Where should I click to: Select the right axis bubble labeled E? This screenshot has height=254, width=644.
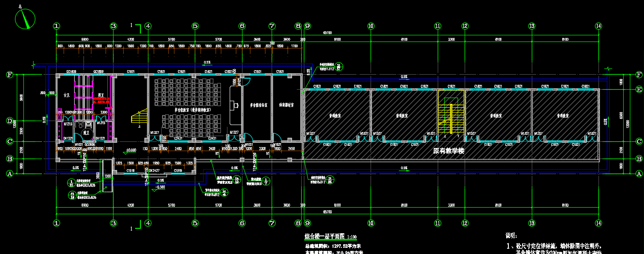(638, 90)
